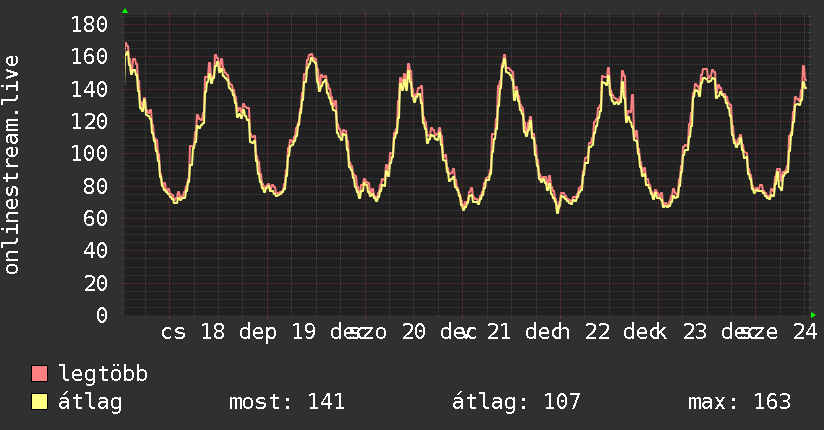Click the 23 x-axis date label

[x=695, y=332]
